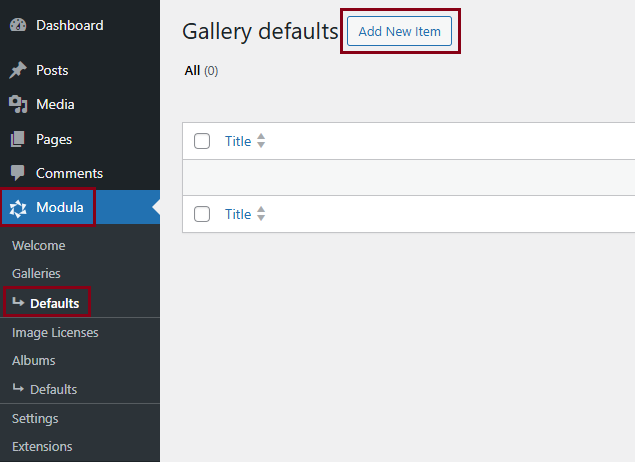Select the All filter link
Image resolution: width=635 pixels, height=462 pixels.
coord(193,71)
